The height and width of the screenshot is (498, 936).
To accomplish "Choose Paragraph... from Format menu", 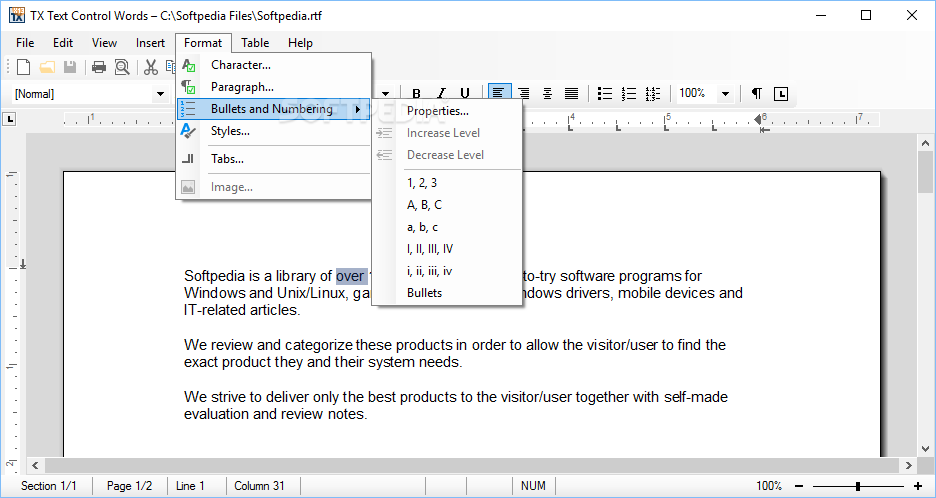I will tap(273, 87).
